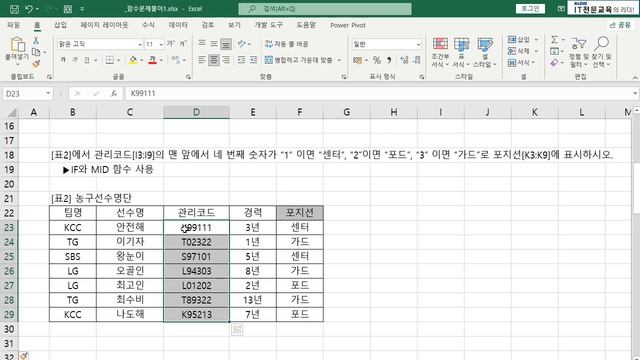
Task: Click the Copy icon in clipboard group
Action: coord(36,52)
